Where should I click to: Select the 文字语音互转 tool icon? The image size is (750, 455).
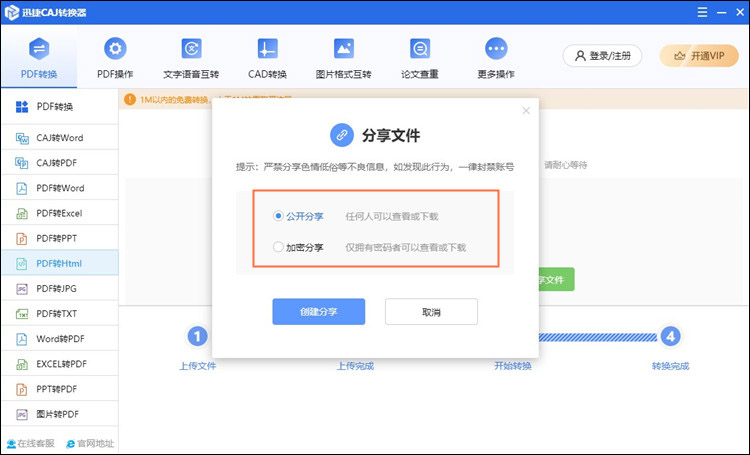(191, 49)
